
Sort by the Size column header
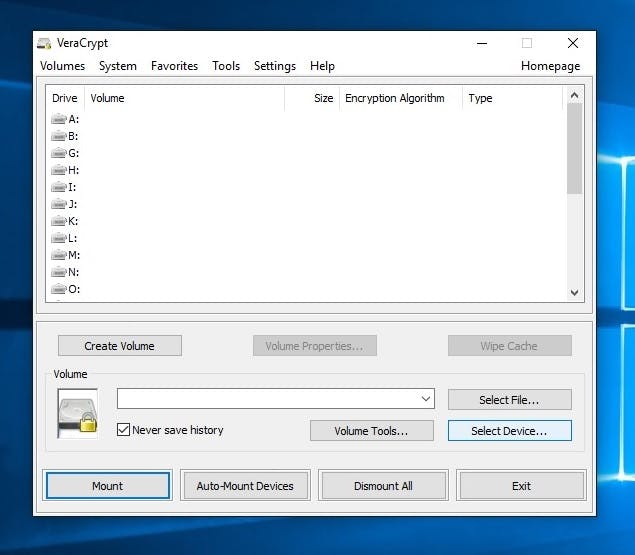coord(312,98)
